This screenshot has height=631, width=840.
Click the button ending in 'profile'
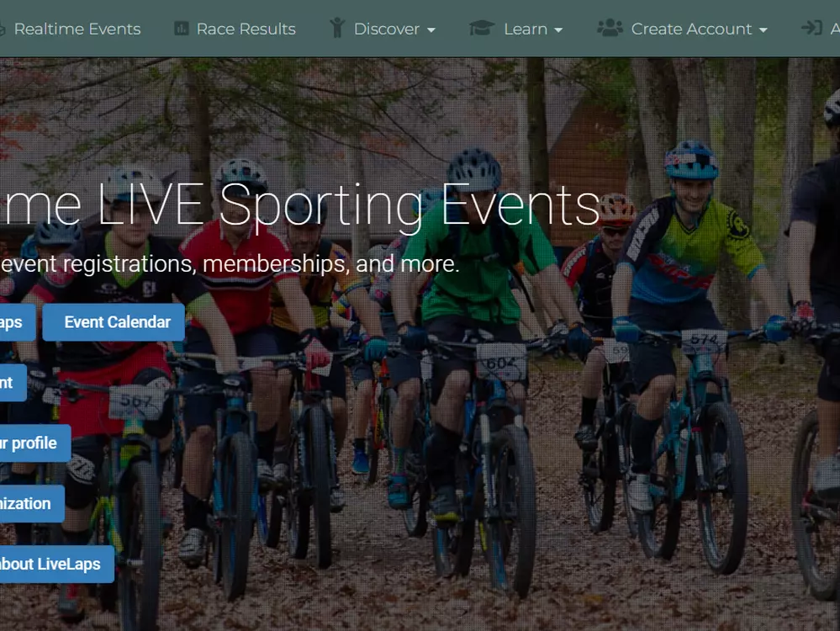[35, 443]
